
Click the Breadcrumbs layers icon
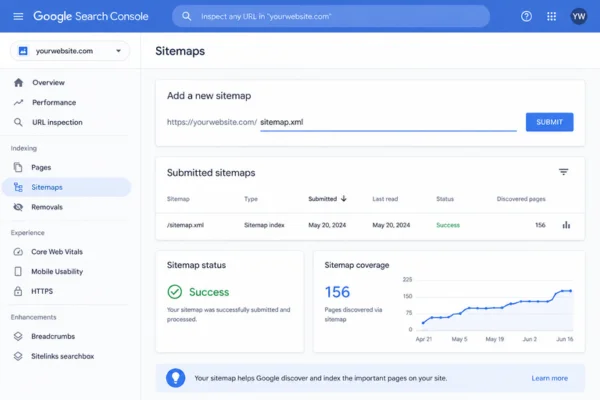[x=18, y=336]
